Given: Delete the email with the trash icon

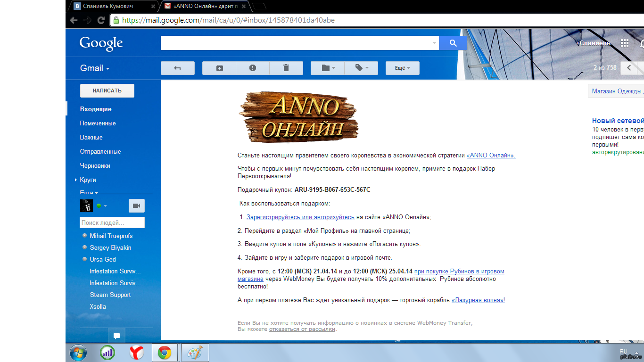Looking at the screenshot, I should click(286, 68).
